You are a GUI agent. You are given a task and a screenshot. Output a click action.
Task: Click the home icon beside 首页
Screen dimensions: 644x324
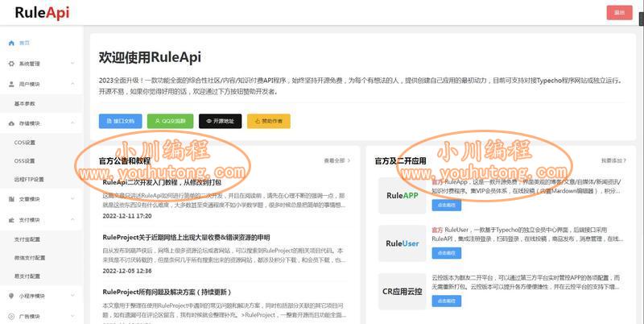pos(11,43)
